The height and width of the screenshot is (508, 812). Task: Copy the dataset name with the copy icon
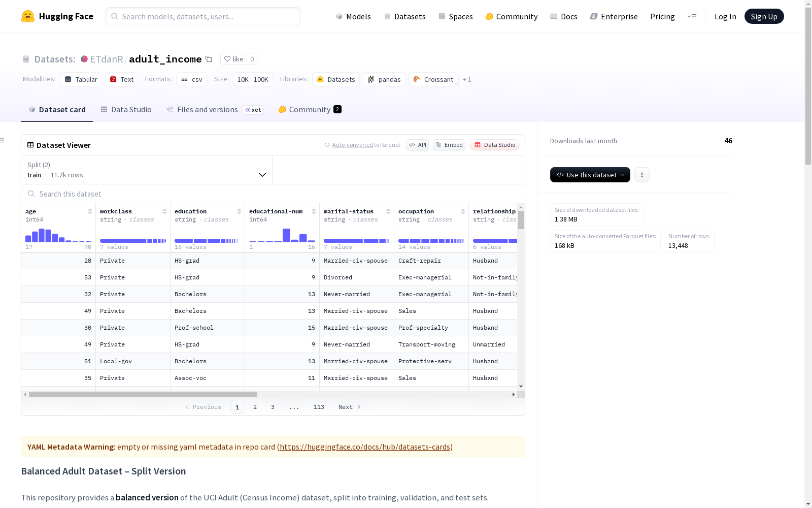pyautogui.click(x=209, y=59)
